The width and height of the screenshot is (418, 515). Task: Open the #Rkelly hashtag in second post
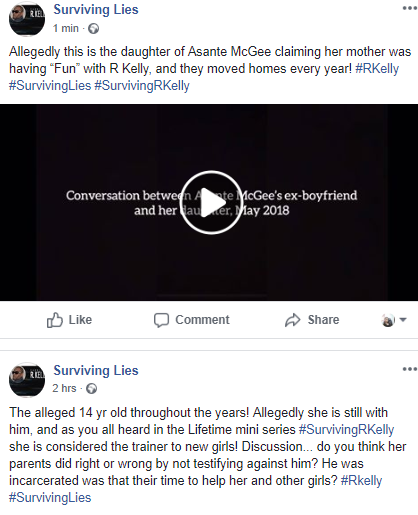coord(362,481)
